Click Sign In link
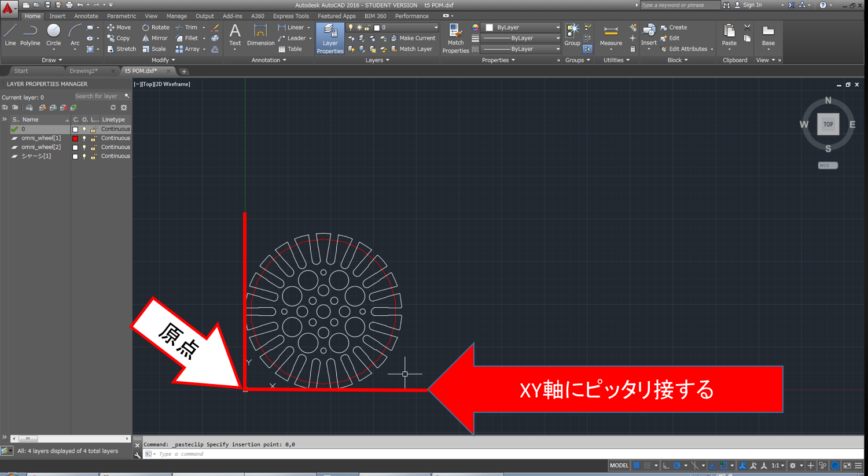The height and width of the screenshot is (476, 868). coord(752,5)
